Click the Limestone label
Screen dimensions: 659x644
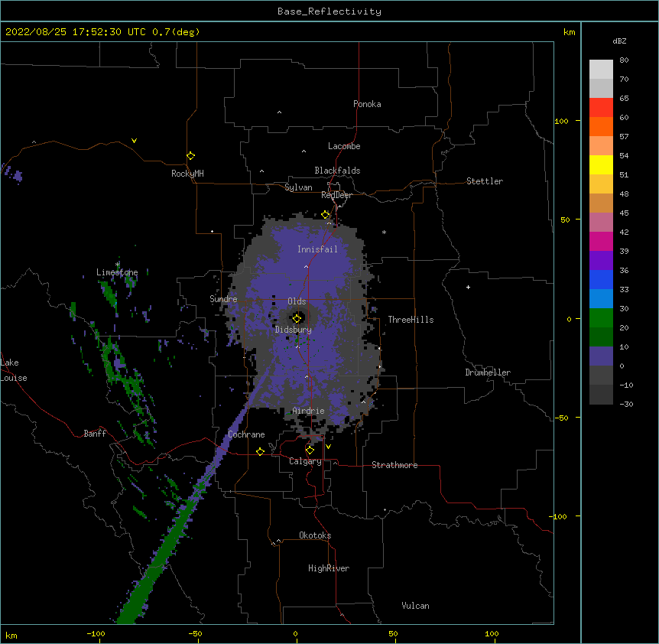pyautogui.click(x=117, y=272)
